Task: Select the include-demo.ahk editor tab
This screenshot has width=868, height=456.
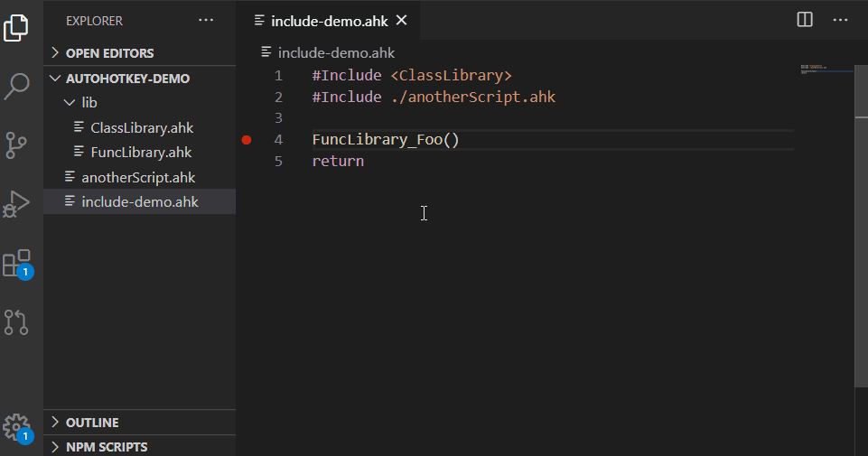Action: click(x=328, y=21)
